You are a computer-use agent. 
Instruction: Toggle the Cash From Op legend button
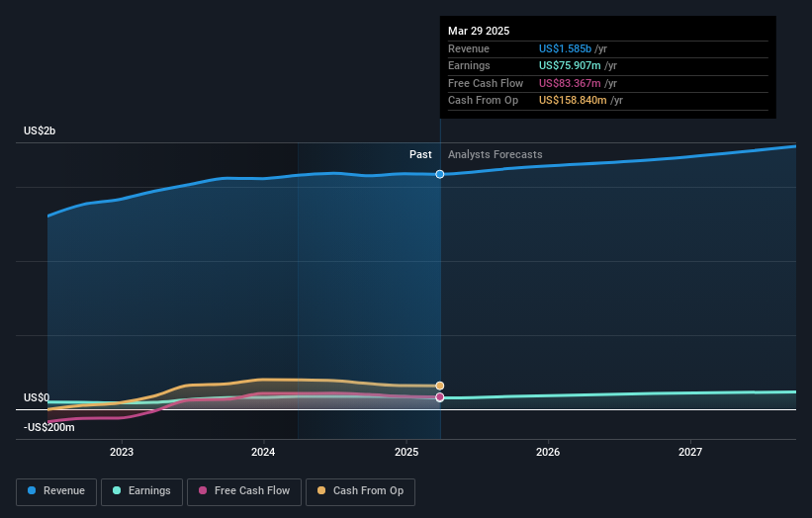(360, 491)
